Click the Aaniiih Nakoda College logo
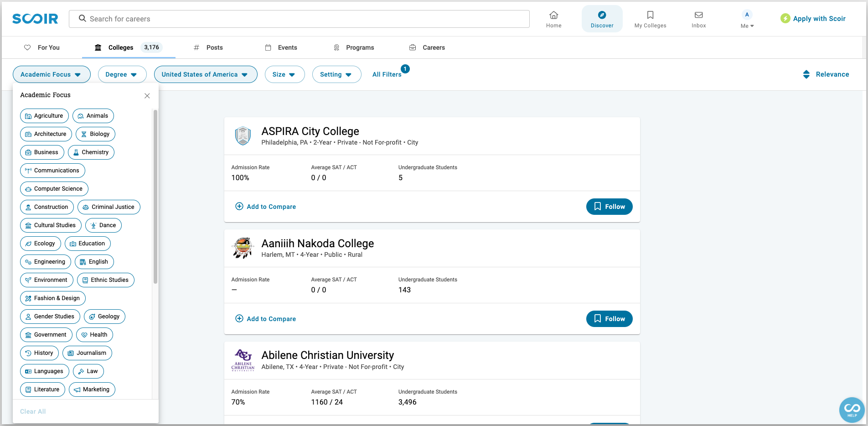The image size is (868, 426). (x=243, y=248)
